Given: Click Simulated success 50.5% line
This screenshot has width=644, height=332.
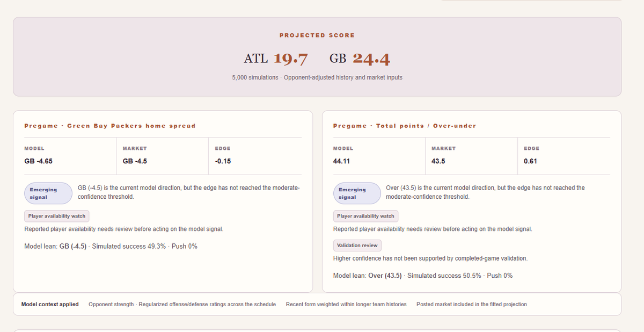Looking at the screenshot, I should pyautogui.click(x=423, y=276).
